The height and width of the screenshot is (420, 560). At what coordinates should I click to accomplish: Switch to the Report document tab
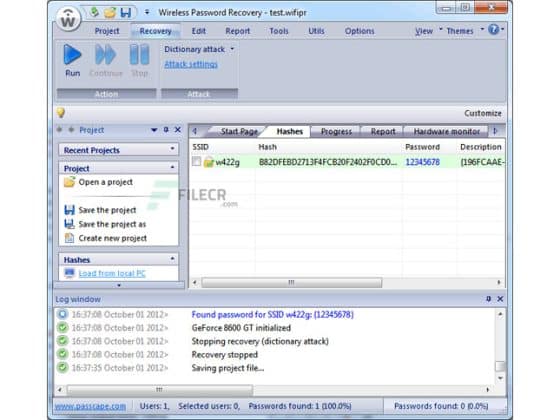[x=383, y=131]
